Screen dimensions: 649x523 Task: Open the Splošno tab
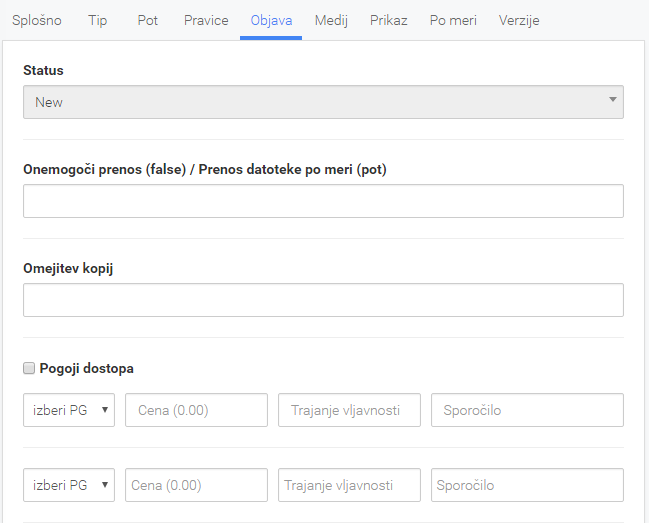pyautogui.click(x=37, y=20)
